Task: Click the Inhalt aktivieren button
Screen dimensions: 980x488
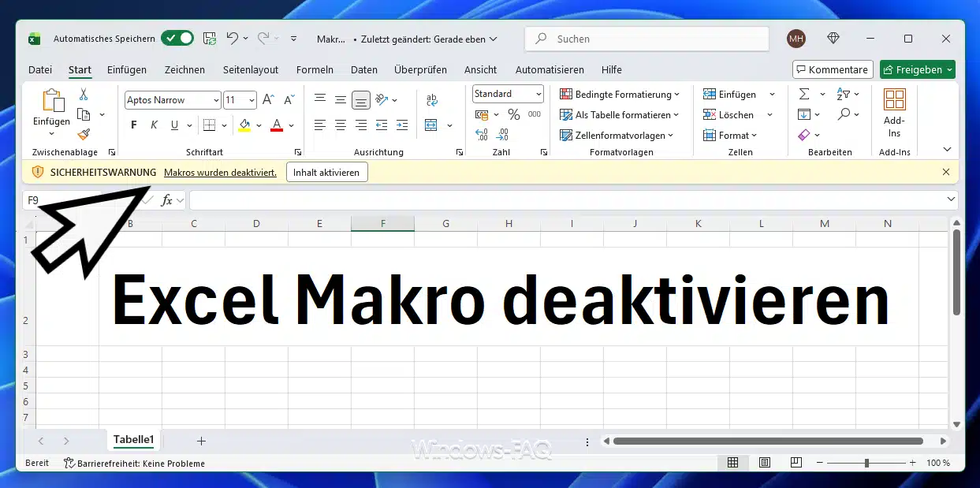Action: pos(326,172)
